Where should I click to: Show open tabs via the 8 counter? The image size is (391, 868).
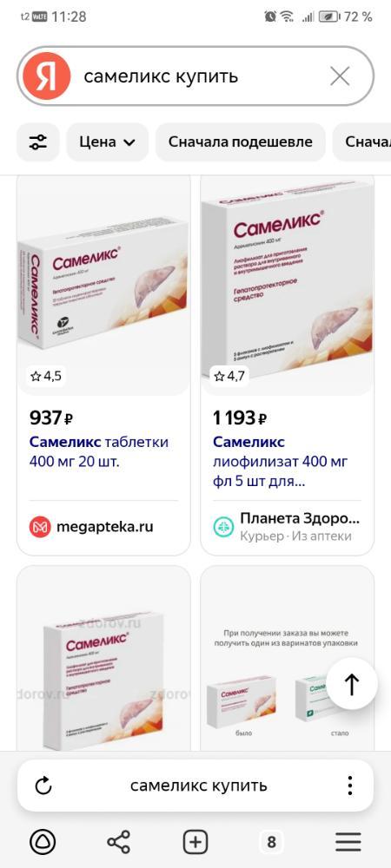[x=271, y=842]
